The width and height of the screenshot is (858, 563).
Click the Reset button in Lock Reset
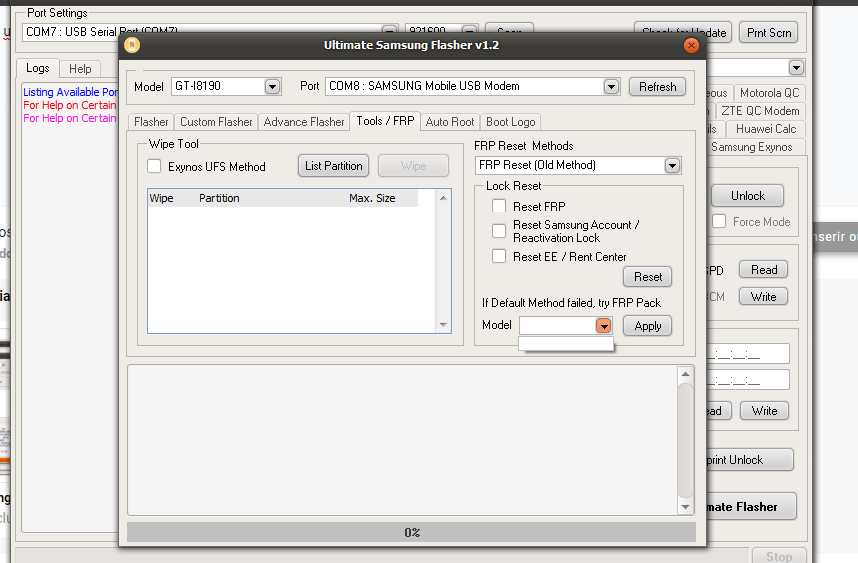(648, 277)
